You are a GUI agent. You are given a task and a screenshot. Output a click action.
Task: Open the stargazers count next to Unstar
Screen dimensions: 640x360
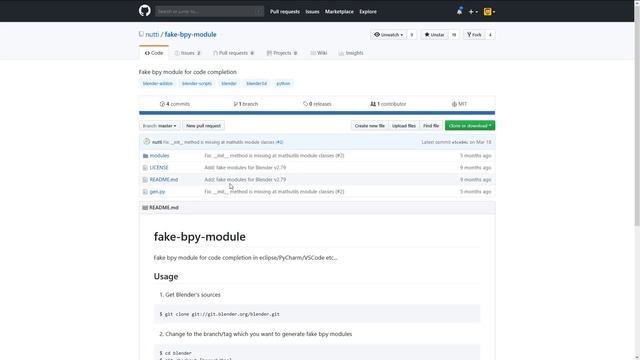453,35
